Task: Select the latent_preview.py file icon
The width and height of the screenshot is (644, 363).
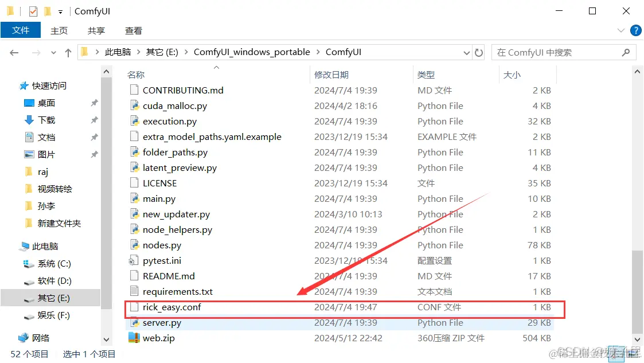Action: pos(134,167)
